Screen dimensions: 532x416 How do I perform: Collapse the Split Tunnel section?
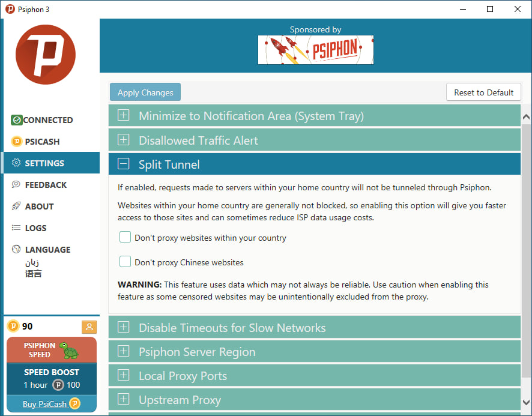point(314,164)
